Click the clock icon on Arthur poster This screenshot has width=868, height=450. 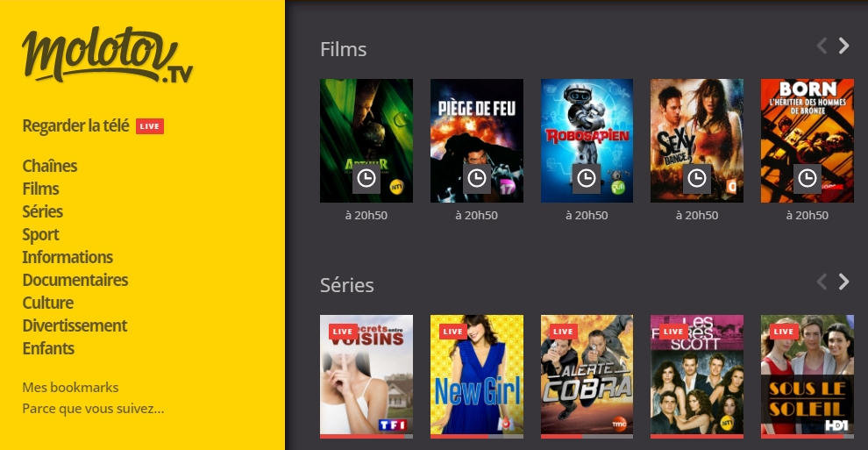click(366, 178)
